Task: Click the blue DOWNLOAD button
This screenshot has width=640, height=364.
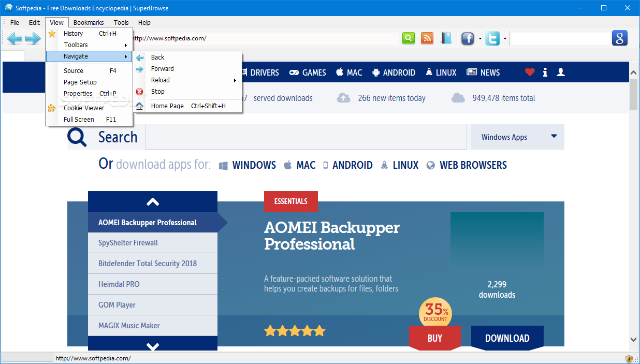Action: pyautogui.click(x=507, y=338)
